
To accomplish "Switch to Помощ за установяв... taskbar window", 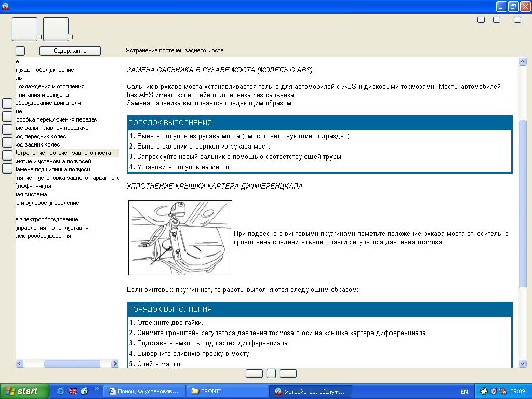I will 144,391.
